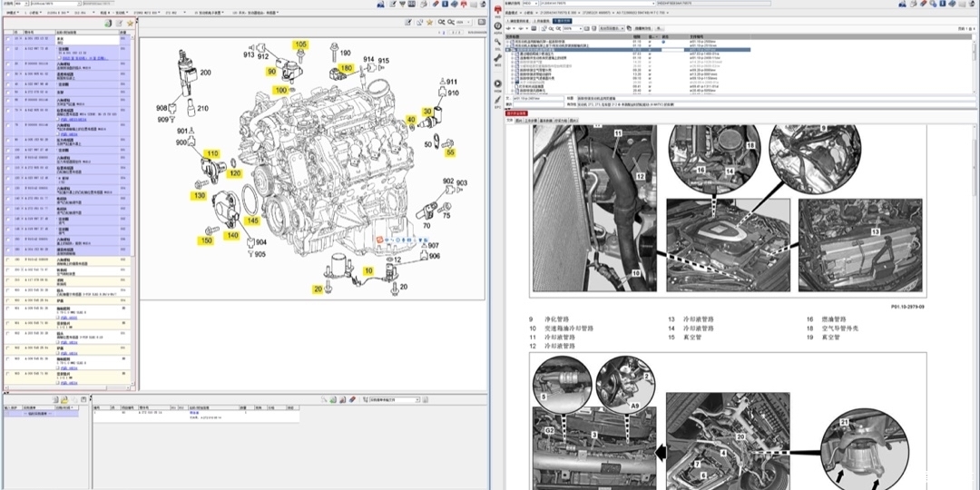Screen dimensions: 980x490
Task: Open the ASRA module in the right sidebar
Action: click(x=499, y=27)
